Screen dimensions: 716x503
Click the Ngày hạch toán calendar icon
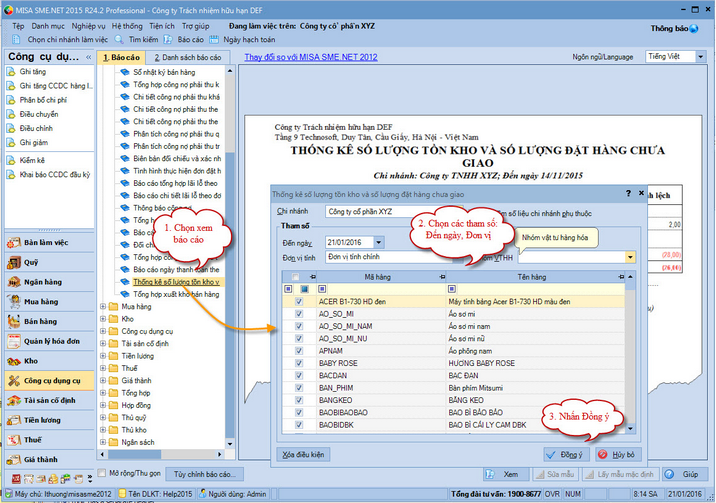click(214, 40)
